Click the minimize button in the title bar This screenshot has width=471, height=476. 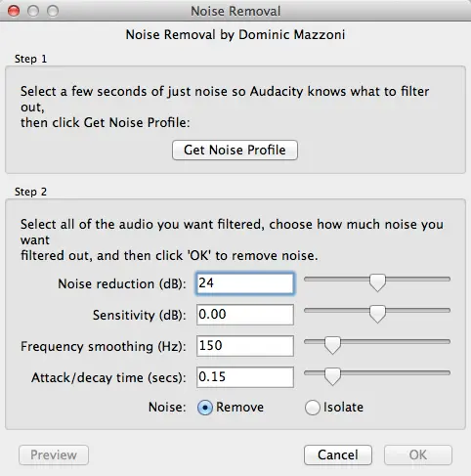click(x=33, y=11)
